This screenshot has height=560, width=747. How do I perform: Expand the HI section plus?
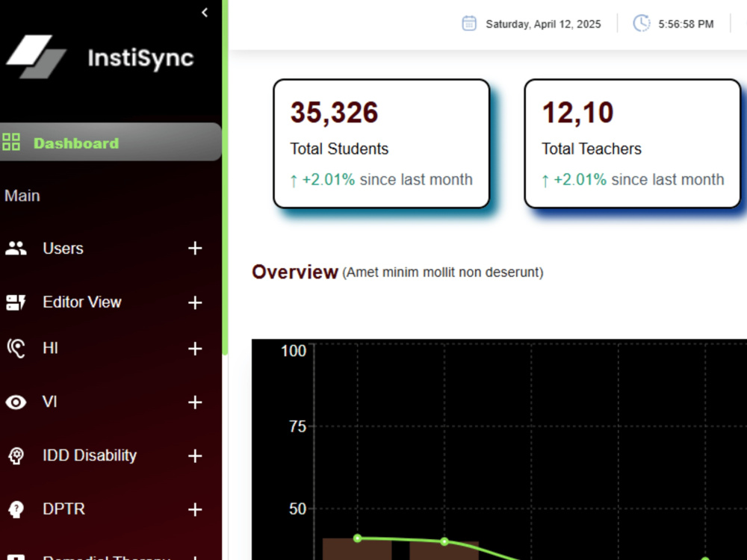(195, 349)
